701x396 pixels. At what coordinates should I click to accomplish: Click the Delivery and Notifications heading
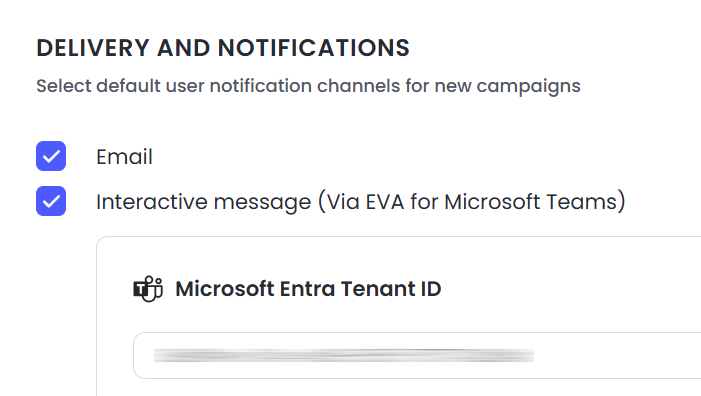(223, 48)
